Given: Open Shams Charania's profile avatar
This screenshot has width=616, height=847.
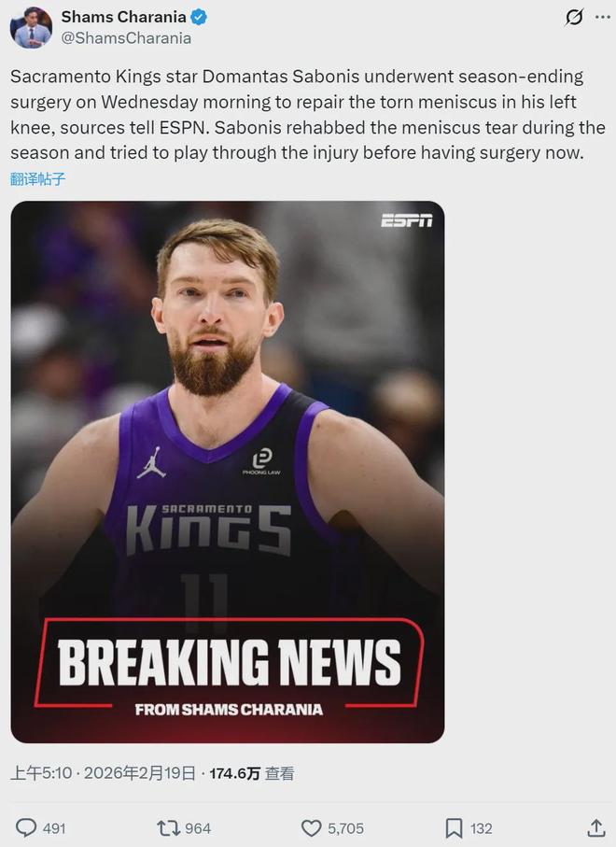Looking at the screenshot, I should (x=31, y=28).
